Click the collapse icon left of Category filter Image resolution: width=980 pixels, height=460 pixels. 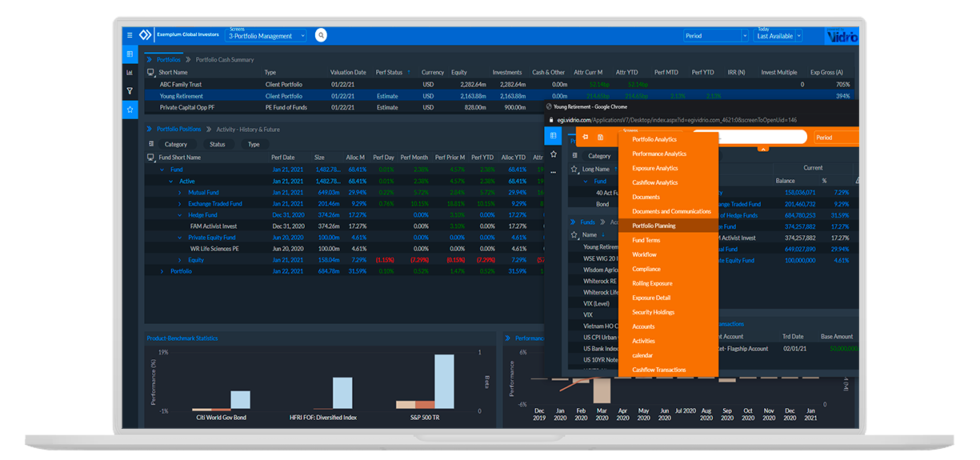pos(152,144)
